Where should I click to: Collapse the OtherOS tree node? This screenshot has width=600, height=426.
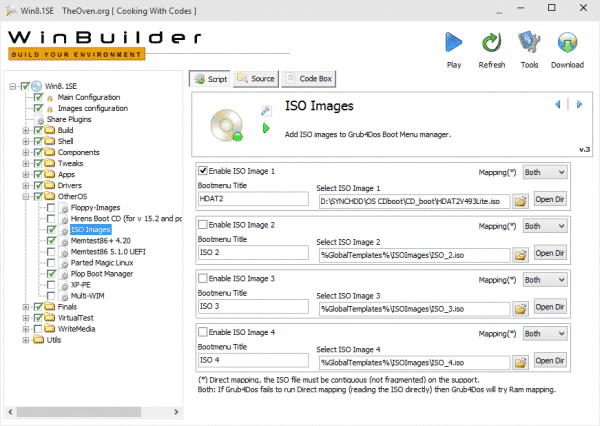(26, 197)
